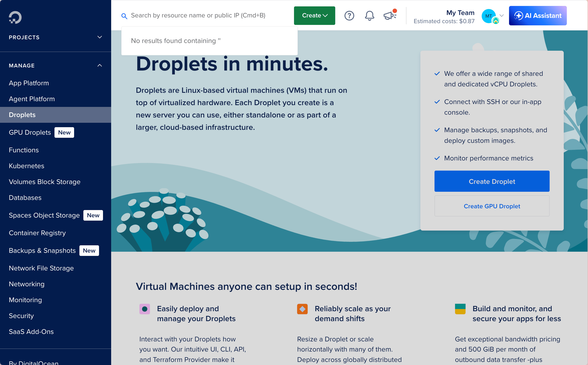The width and height of the screenshot is (588, 365).
Task: Click the PROJECTS heading label
Action: tap(24, 37)
